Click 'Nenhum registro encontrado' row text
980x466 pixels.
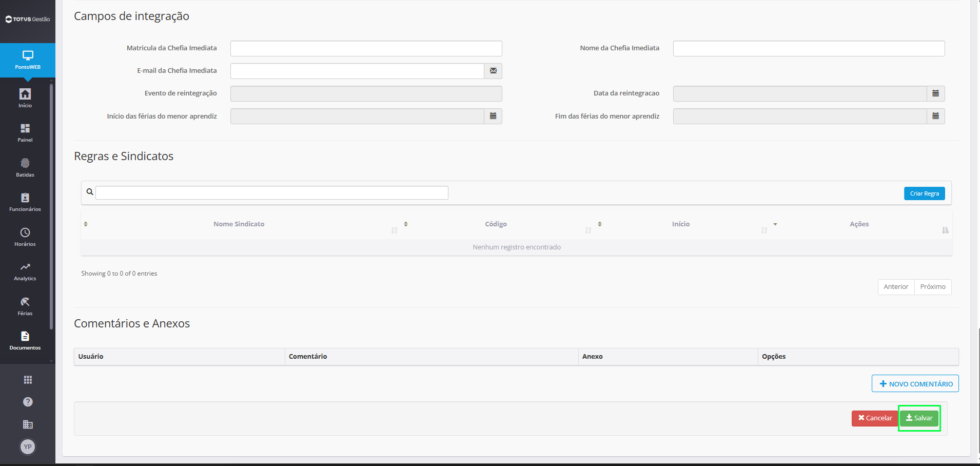517,247
